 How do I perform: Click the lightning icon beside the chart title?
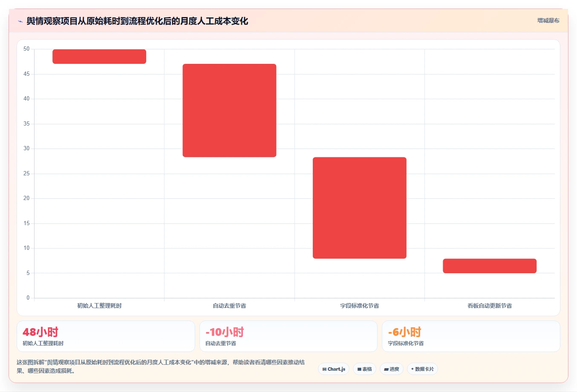tap(20, 21)
